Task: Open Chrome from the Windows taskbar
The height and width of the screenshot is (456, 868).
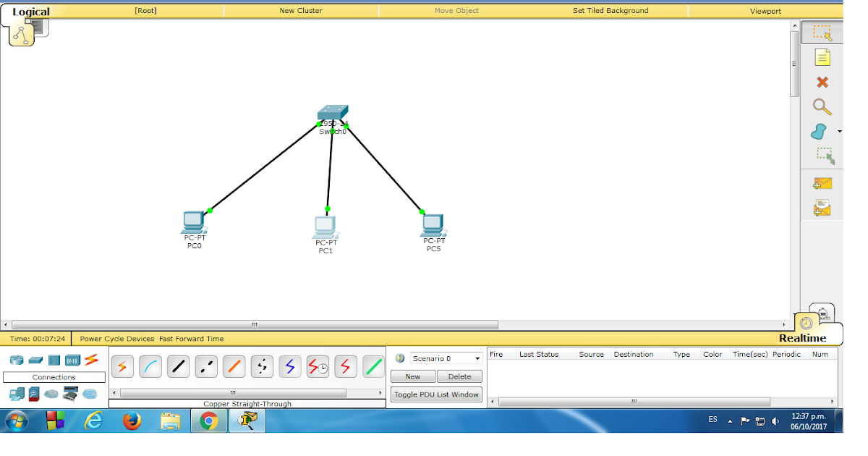Action: 210,420
